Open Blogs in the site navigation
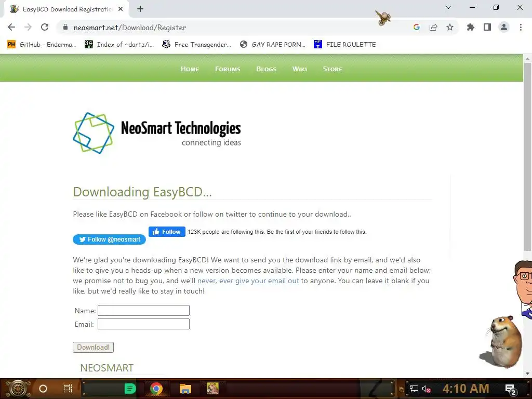This screenshot has width=532, height=399. coord(267,69)
